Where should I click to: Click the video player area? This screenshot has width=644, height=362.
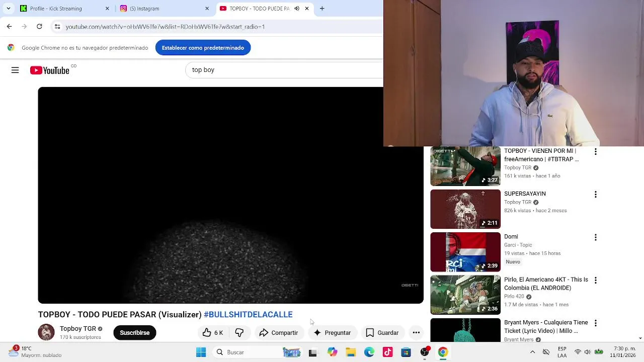[230, 195]
